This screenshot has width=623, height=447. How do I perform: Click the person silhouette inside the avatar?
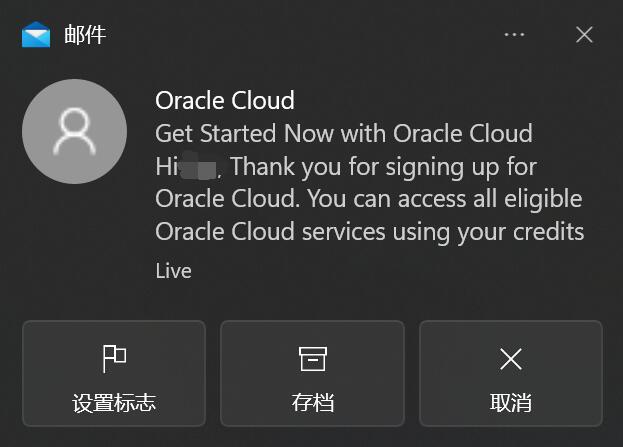point(74,132)
